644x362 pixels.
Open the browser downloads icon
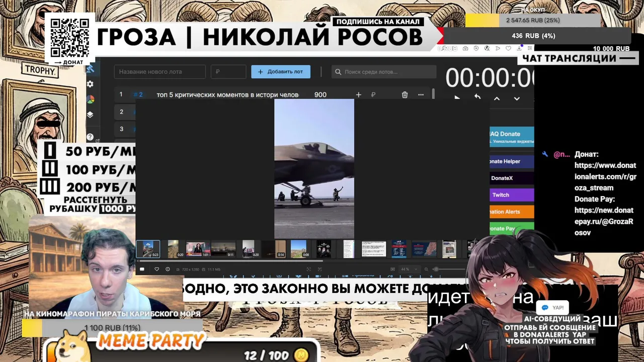coord(519,48)
